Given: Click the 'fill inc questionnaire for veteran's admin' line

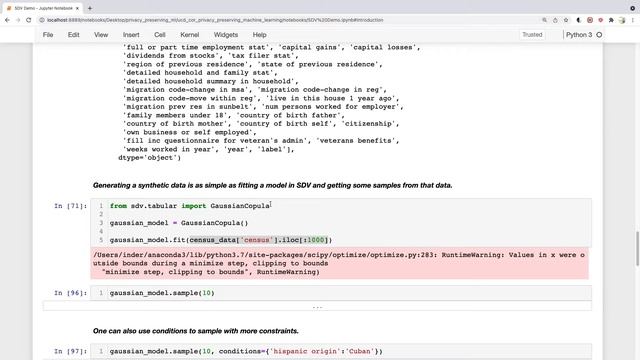Looking at the screenshot, I should pos(261,141).
